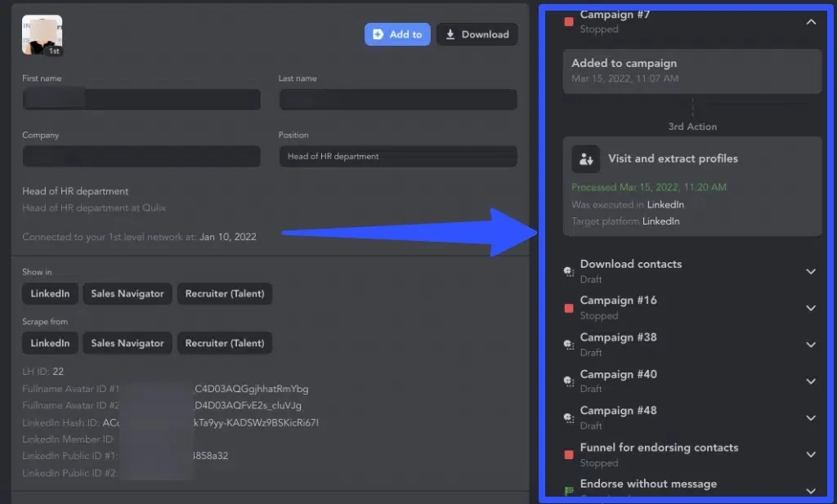Image resolution: width=837 pixels, height=504 pixels.
Task: Show profile in Sales Navigator
Action: coord(128,294)
